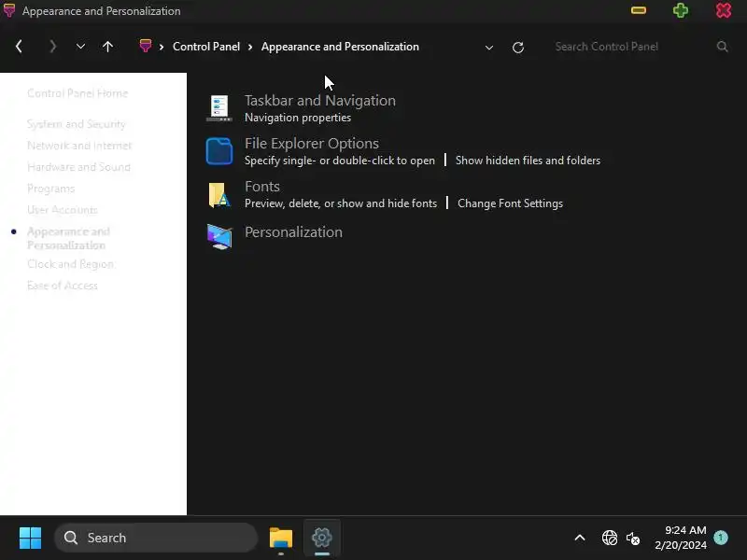The image size is (747, 560).
Task: Open Clock and Region category
Action: [71, 264]
